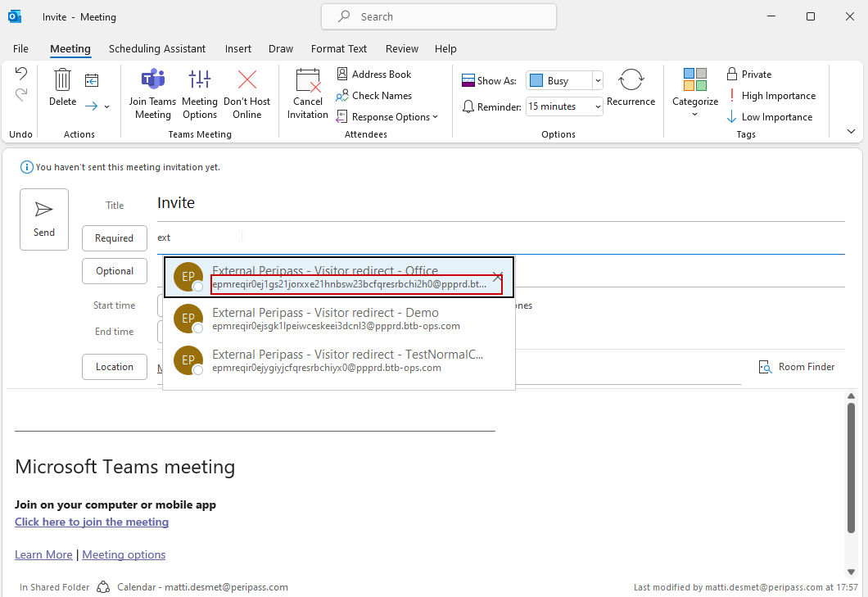The width and height of the screenshot is (868, 597).
Task: Click the Redo arrow icon
Action: pyautogui.click(x=21, y=95)
